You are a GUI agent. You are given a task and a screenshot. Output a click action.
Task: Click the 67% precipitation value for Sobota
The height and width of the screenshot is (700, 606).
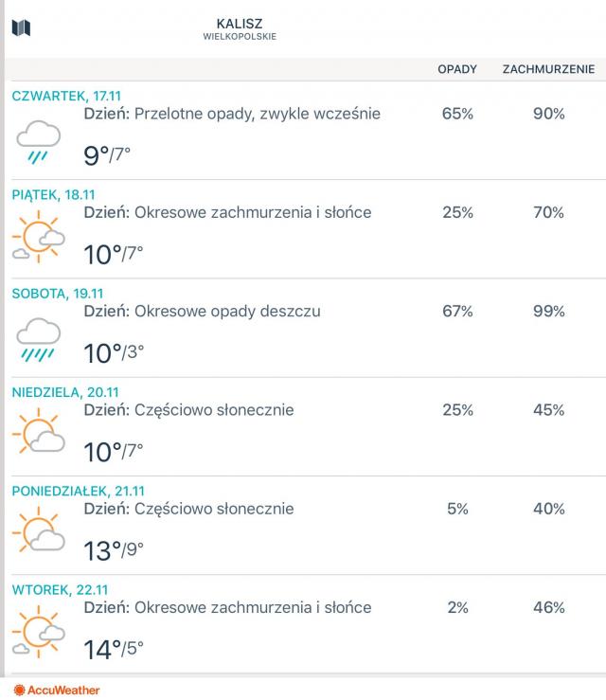click(457, 312)
